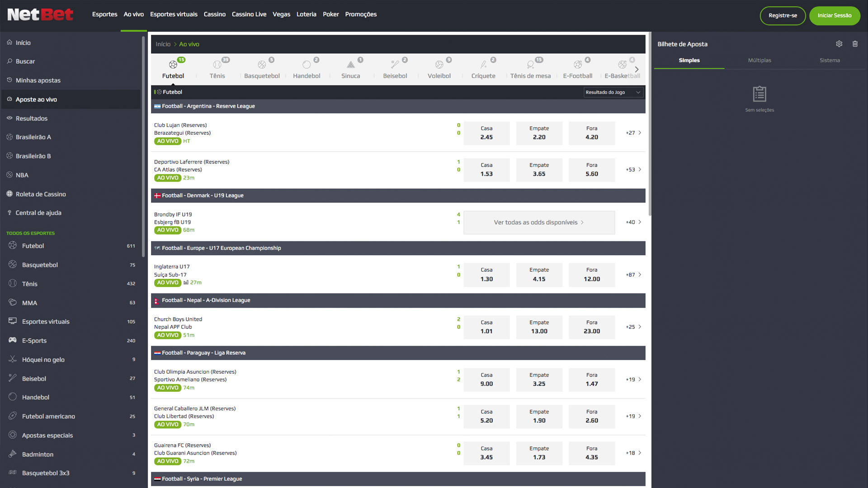Click Início in the breadcrumb
The width and height of the screenshot is (868, 488).
163,44
